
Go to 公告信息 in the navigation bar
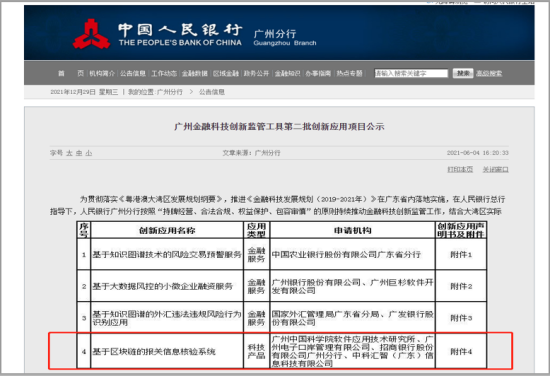133,73
